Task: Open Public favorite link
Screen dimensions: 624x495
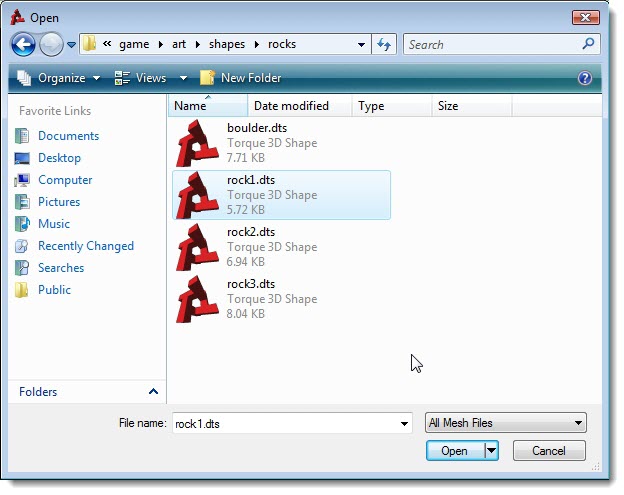Action: click(x=54, y=290)
